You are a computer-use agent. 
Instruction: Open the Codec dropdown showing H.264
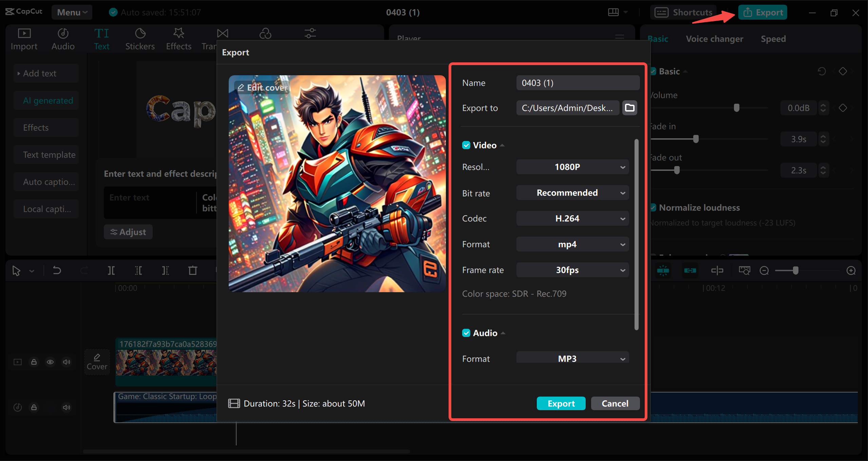click(572, 218)
